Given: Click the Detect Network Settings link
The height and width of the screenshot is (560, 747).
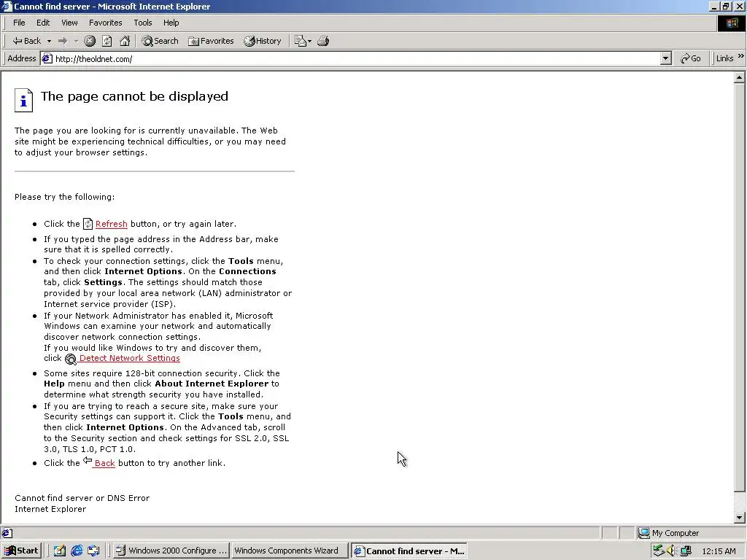Looking at the screenshot, I should coord(130,358).
